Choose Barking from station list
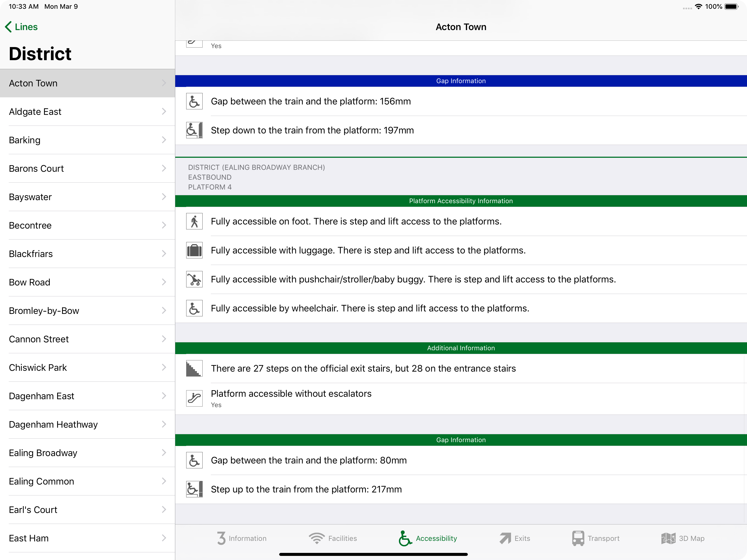 point(87,140)
